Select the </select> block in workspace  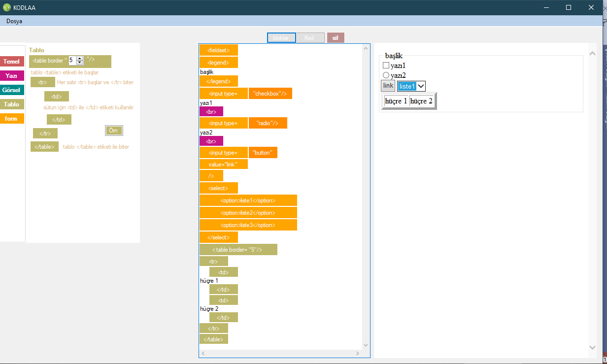point(219,237)
